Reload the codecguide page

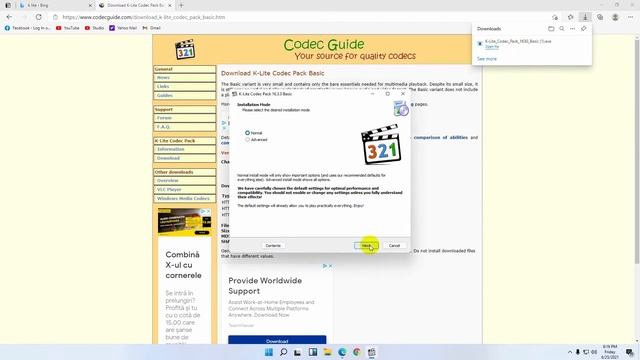38,17
